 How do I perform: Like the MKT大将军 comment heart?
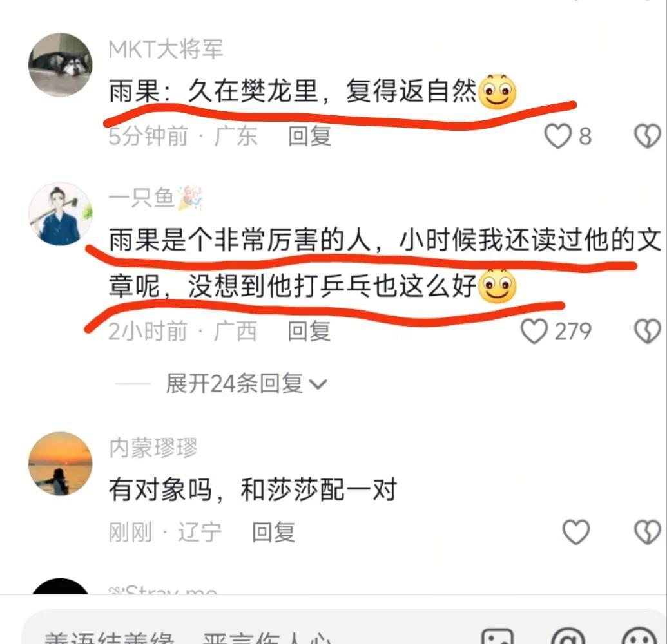[557, 137]
